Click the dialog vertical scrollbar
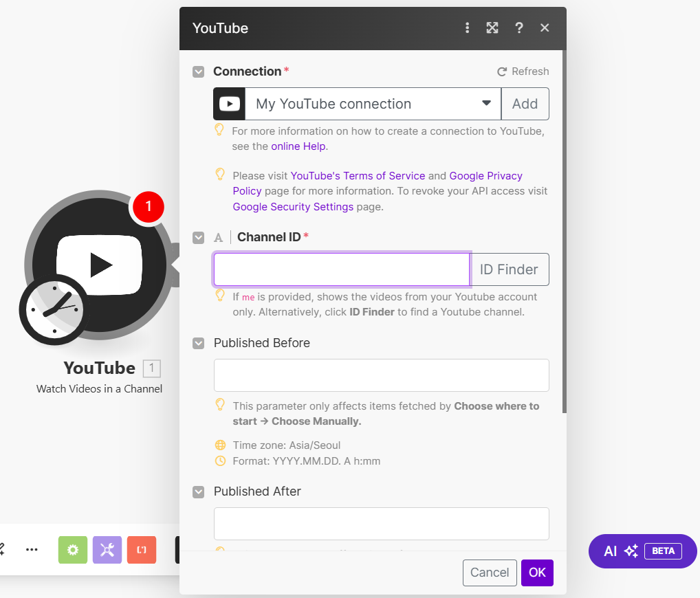 click(565, 232)
